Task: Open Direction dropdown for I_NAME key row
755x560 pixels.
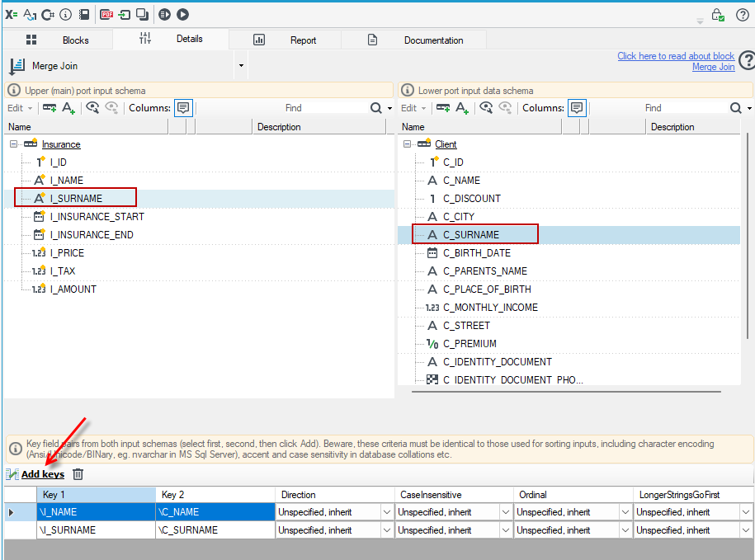Action: (387, 512)
